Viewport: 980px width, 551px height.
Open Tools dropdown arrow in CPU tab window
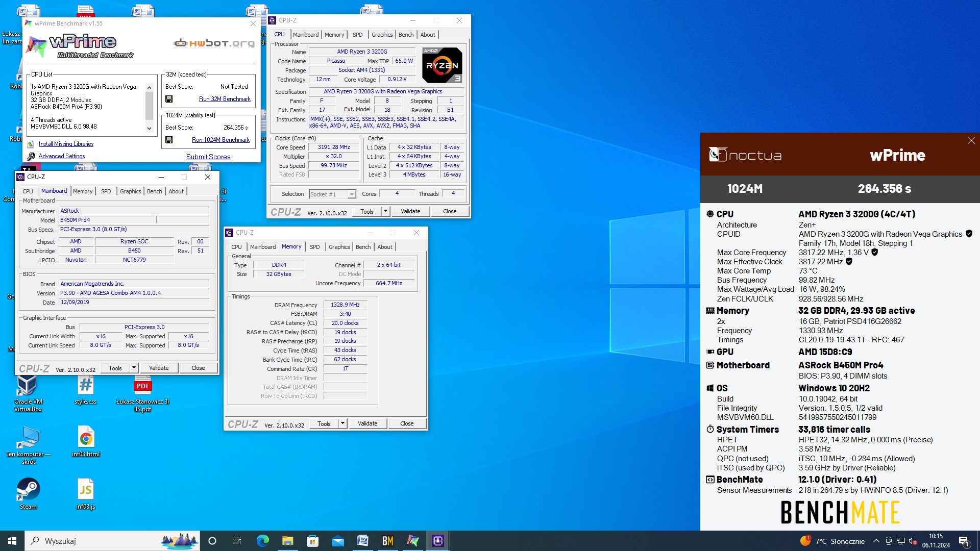point(386,211)
